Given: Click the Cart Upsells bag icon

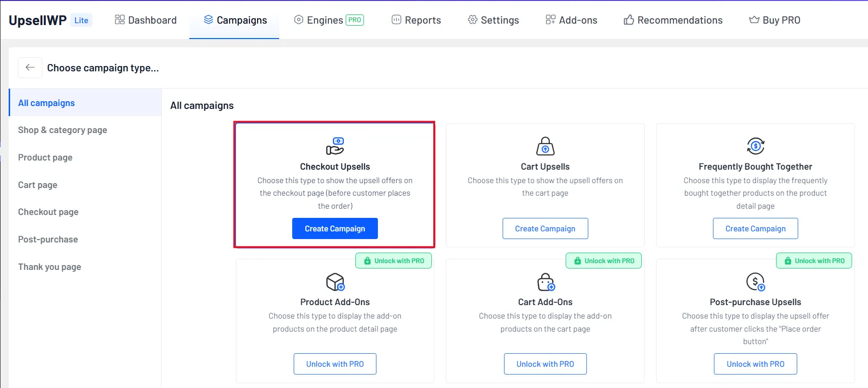Looking at the screenshot, I should pos(545,146).
